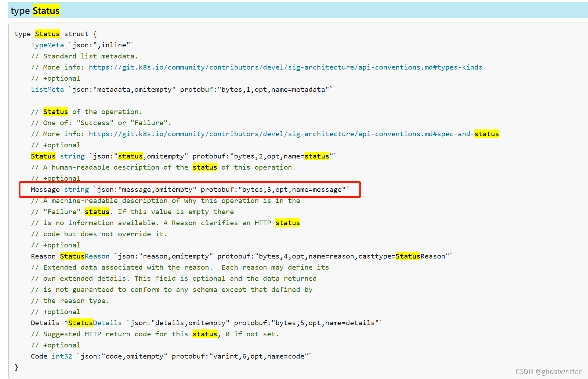Click the ListMeta type link

[x=47, y=89]
